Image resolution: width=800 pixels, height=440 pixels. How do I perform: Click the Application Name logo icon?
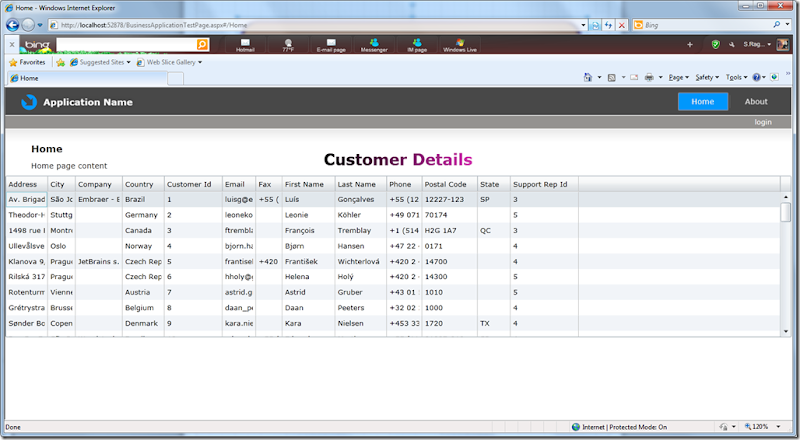point(29,102)
